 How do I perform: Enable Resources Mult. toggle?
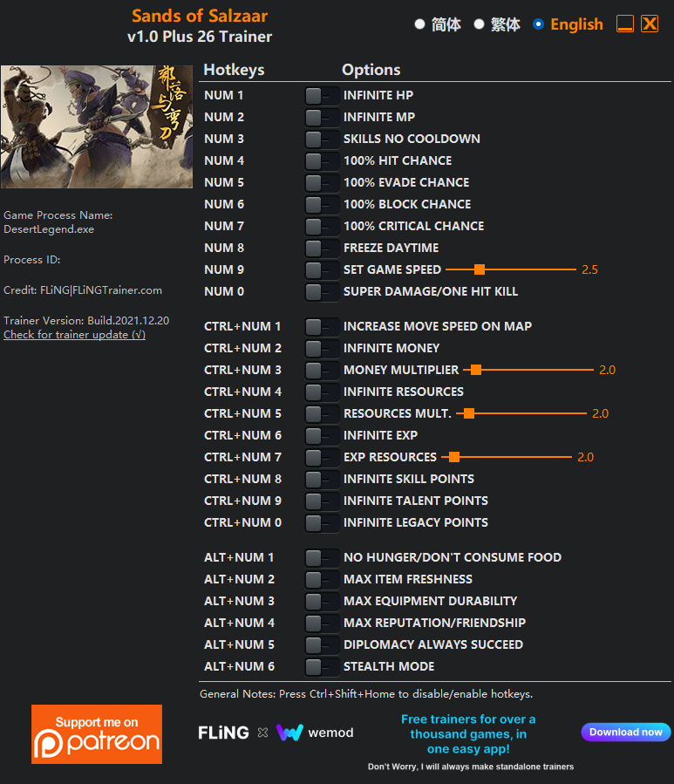coord(322,414)
